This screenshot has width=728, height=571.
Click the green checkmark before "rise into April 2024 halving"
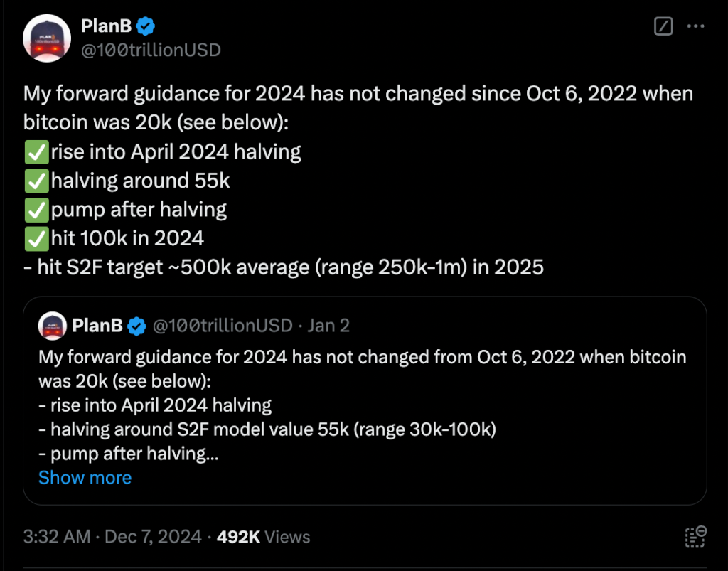[x=36, y=152]
